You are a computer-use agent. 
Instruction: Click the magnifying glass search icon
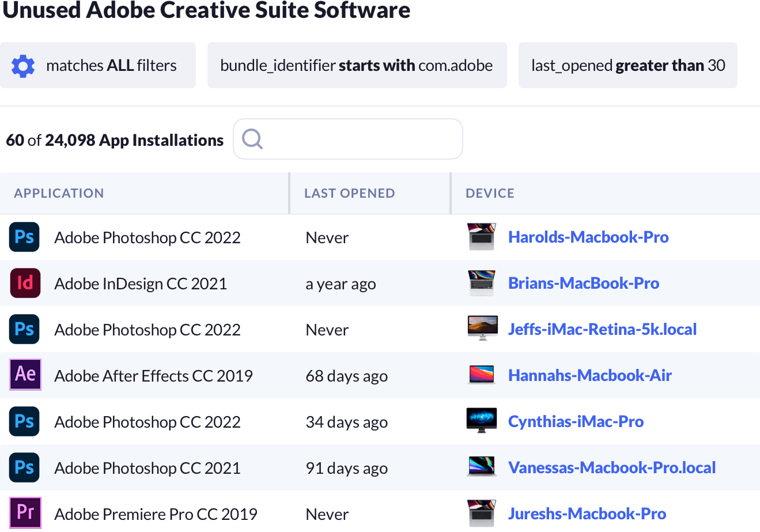(x=252, y=139)
